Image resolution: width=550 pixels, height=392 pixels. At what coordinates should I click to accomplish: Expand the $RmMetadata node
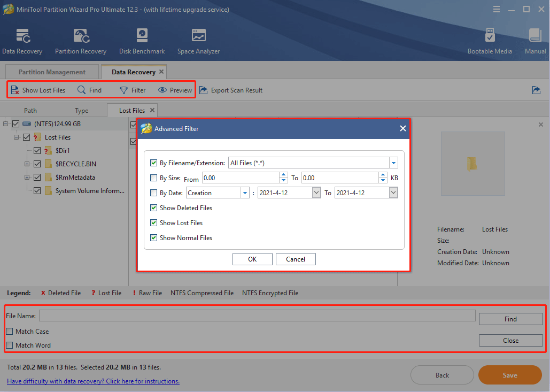pos(27,177)
